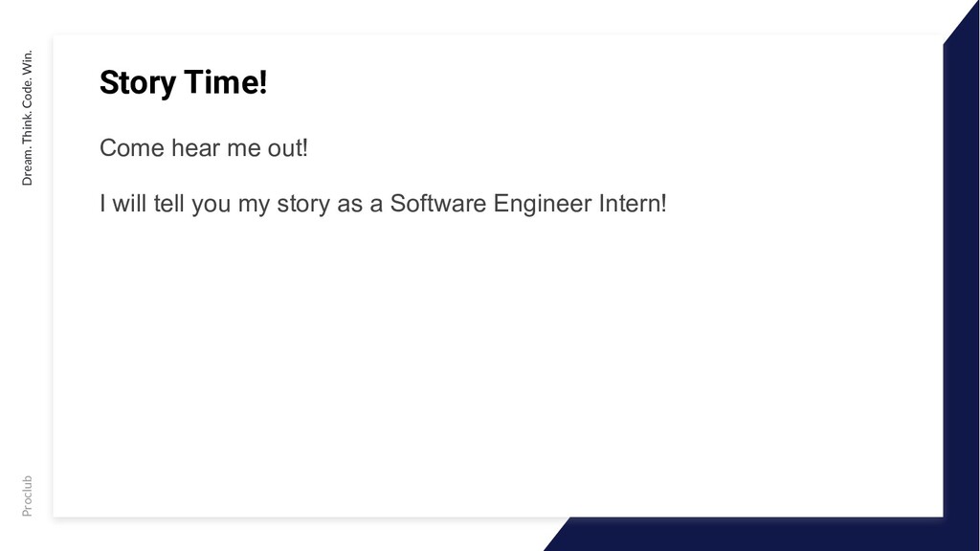Click the word "out!" in the first line

pos(287,148)
